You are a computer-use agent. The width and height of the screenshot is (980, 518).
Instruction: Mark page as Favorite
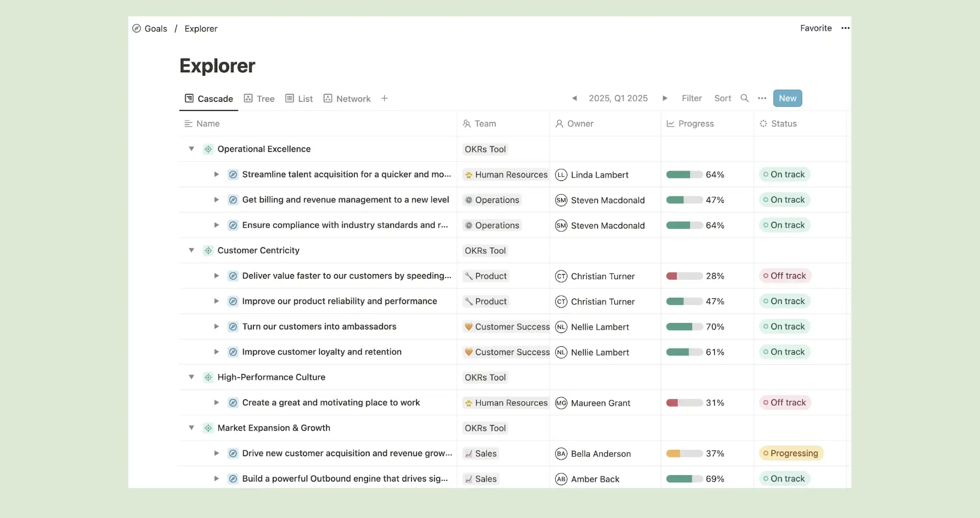pyautogui.click(x=816, y=28)
